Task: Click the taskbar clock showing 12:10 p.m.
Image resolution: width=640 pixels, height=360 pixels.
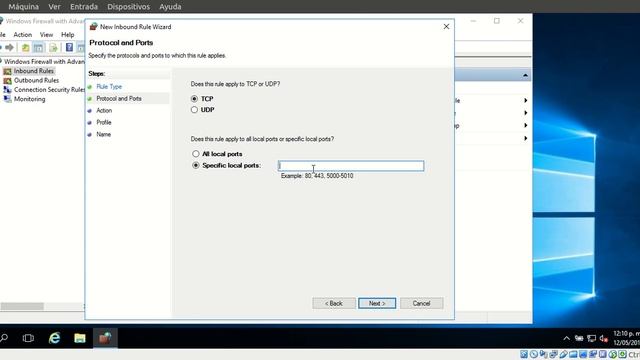Action: (626, 338)
